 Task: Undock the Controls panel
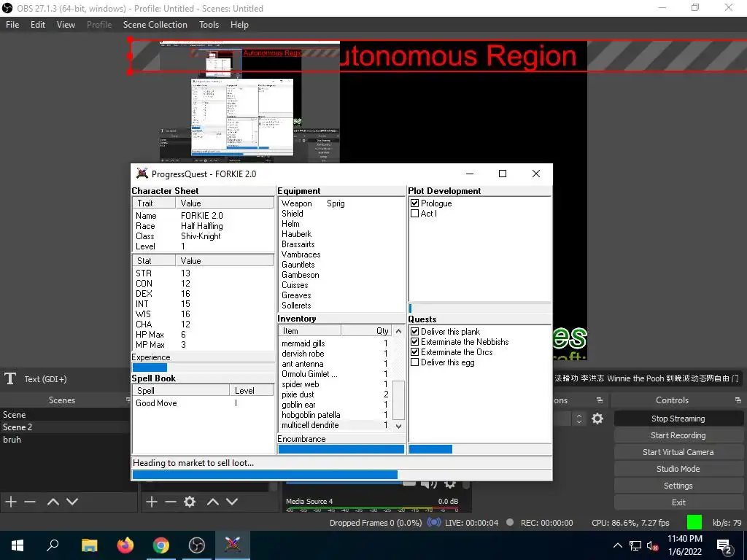(738, 400)
